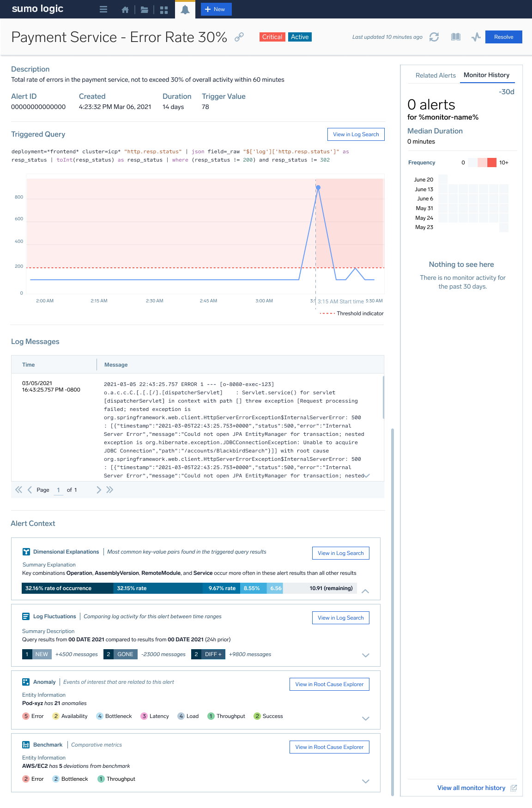532x808 pixels.
Task: Switch to Related Alerts tab
Action: 435,75
